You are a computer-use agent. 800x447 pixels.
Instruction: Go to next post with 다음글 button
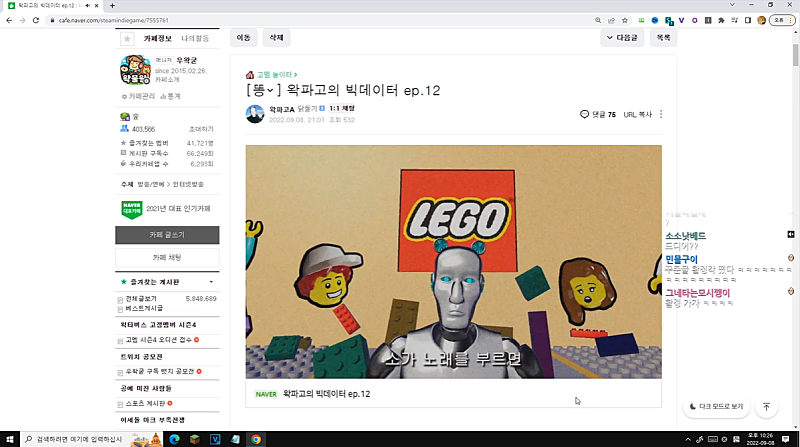(x=622, y=37)
